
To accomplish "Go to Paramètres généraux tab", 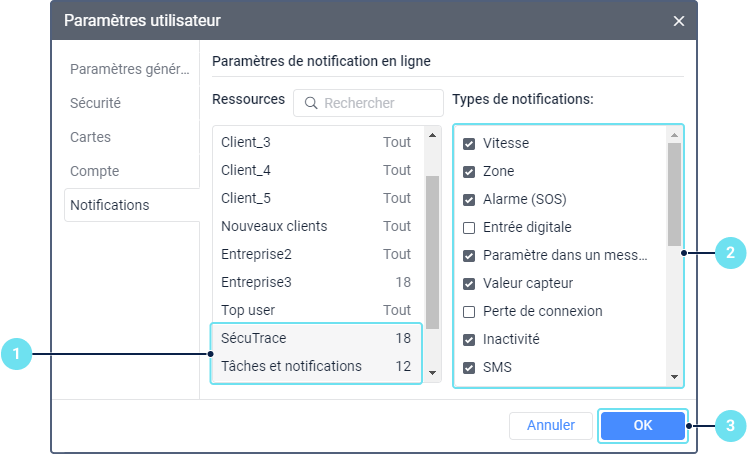I will click(129, 69).
